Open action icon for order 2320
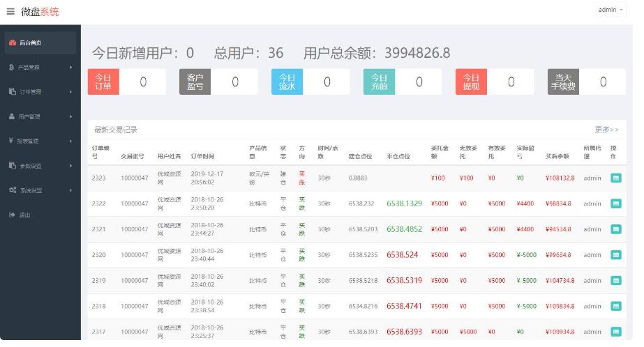The width and height of the screenshot is (644, 347). click(615, 255)
